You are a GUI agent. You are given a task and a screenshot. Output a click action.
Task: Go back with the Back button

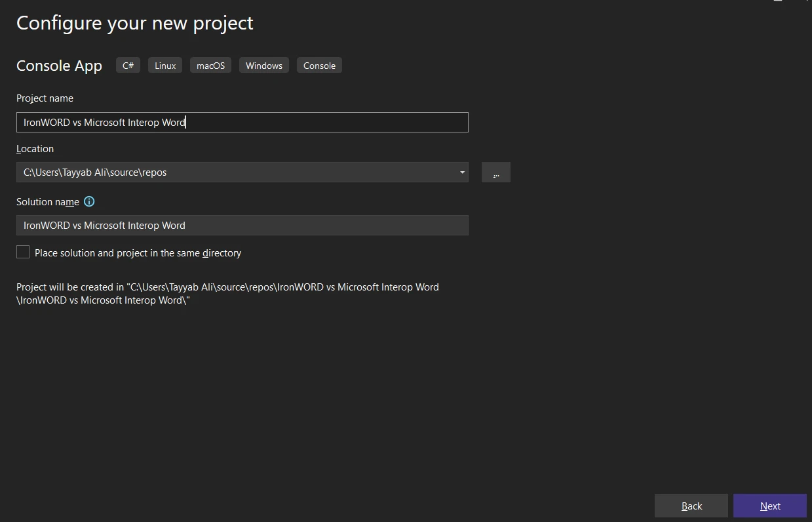tap(691, 506)
